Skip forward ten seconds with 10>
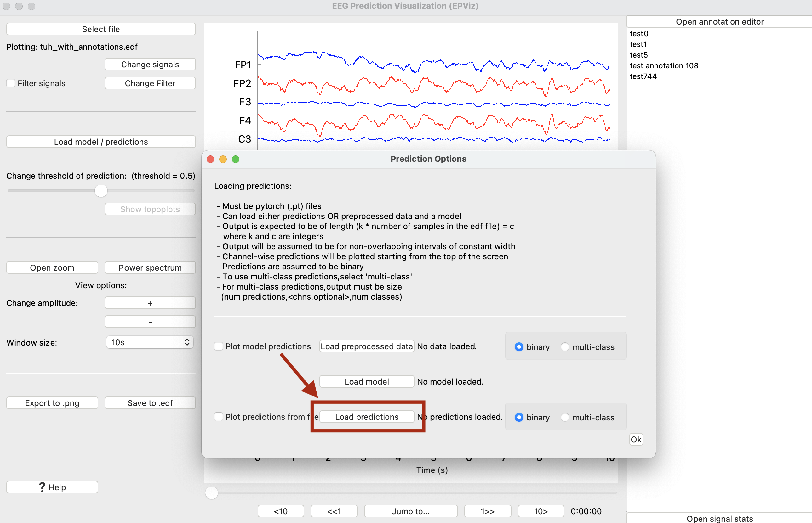812x523 pixels. pyautogui.click(x=540, y=511)
